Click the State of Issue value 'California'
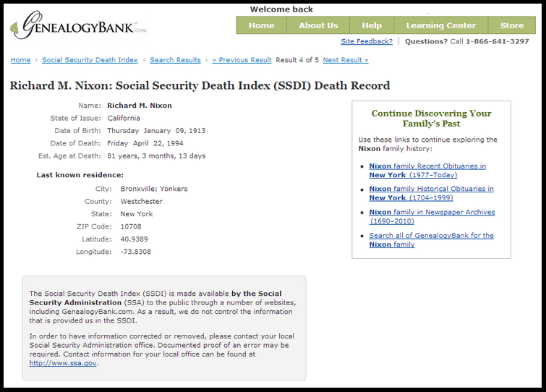The image size is (546, 392). tap(124, 118)
